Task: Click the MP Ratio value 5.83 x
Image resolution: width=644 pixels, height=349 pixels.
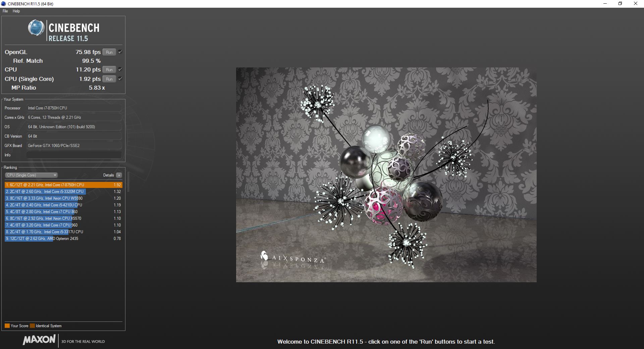Action: point(97,88)
